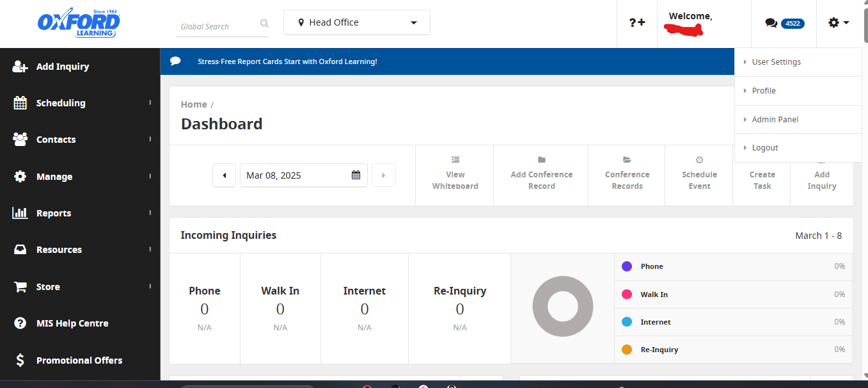The image size is (868, 388).
Task: Click the orange Re-Inquiry legend swatch
Action: 627,350
